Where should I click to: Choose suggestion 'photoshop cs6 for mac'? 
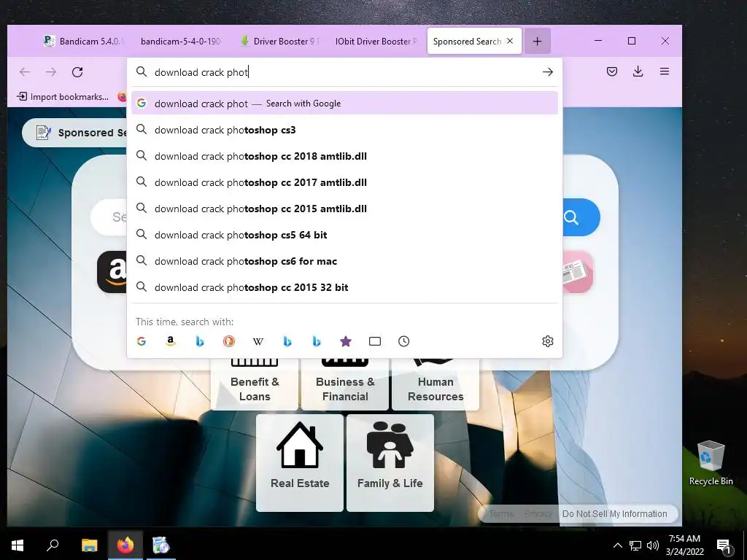344,261
